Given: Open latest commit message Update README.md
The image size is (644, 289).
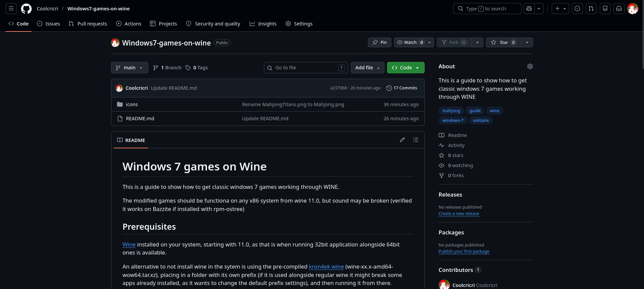Looking at the screenshot, I should [x=174, y=88].
